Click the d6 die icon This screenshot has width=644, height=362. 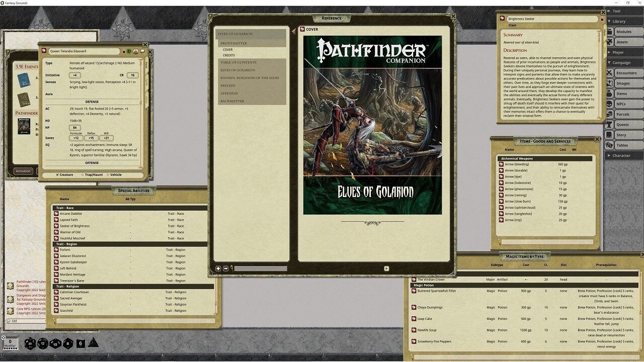pyautogui.click(x=80, y=343)
